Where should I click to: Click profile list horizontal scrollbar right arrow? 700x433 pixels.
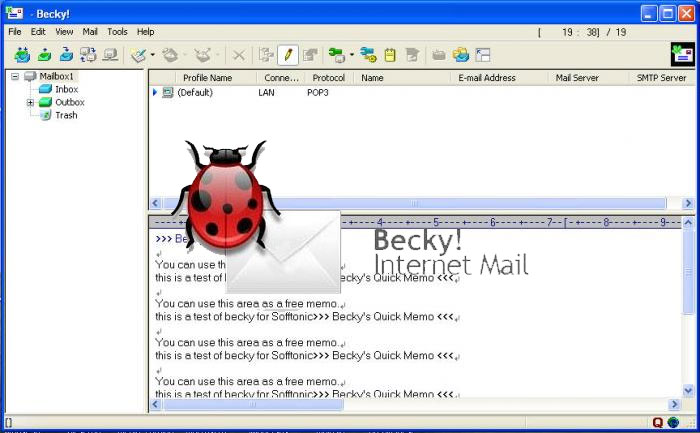pos(688,203)
